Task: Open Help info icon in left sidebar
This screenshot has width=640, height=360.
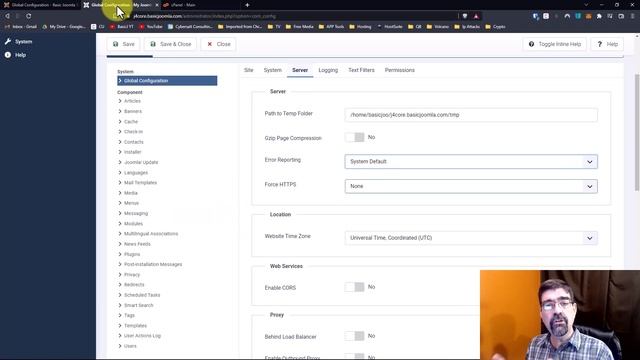Action: click(x=8, y=55)
